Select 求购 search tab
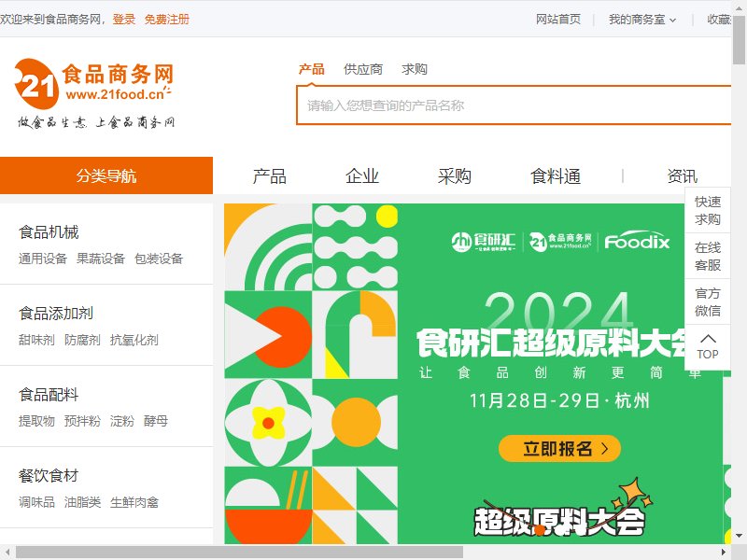 click(x=414, y=69)
